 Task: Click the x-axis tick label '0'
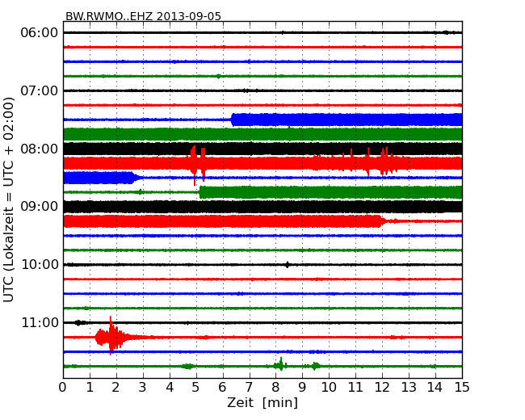(63, 388)
